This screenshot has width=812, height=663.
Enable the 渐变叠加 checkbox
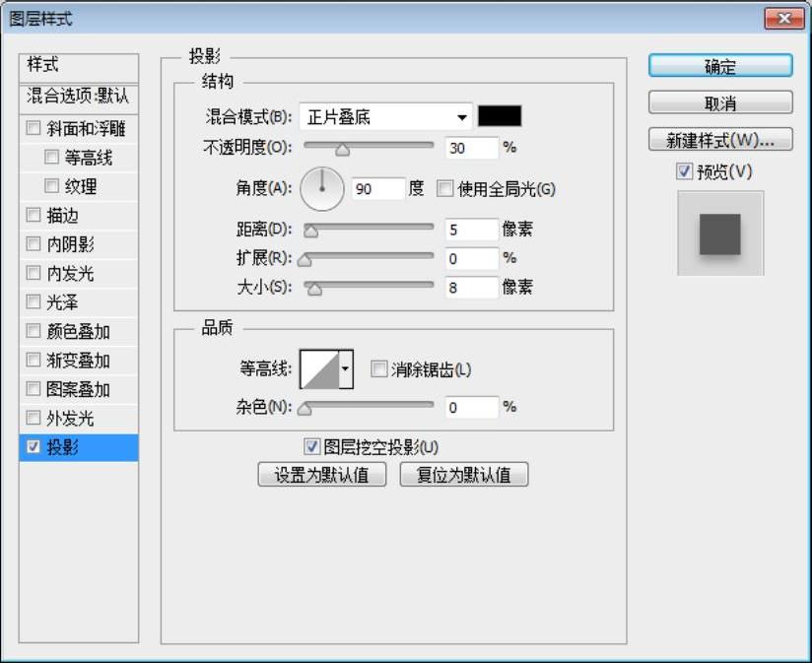[x=34, y=360]
